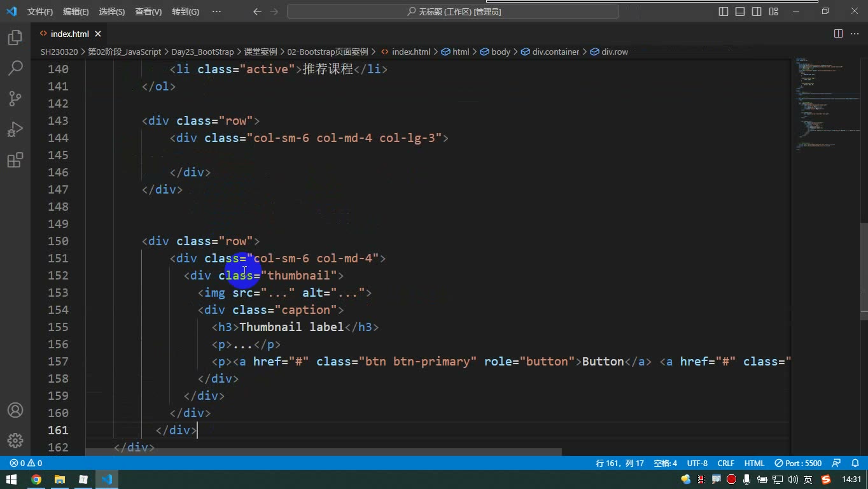This screenshot has height=489, width=868.
Task: Open the Manage gear menu
Action: [15, 440]
